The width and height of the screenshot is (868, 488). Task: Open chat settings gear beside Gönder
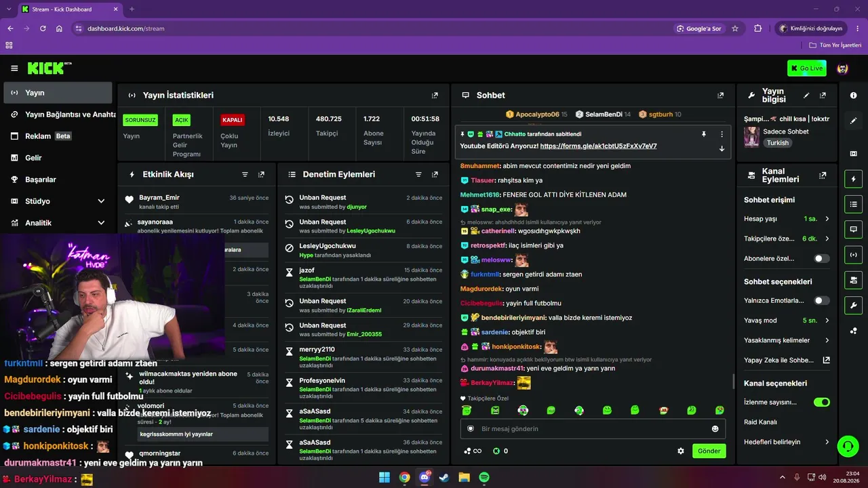(681, 451)
